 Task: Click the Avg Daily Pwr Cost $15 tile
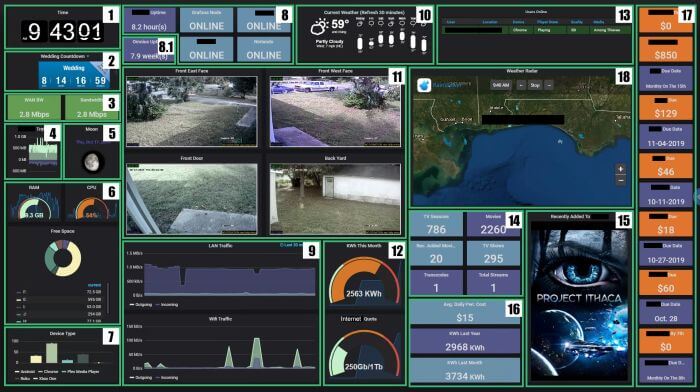pyautogui.click(x=465, y=312)
